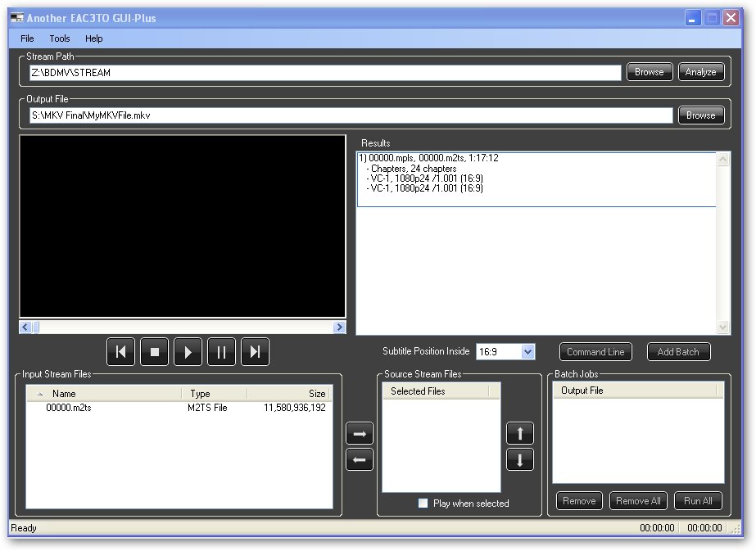Browse for the Stream Path
Screen dimensions: 756x551
[x=650, y=72]
